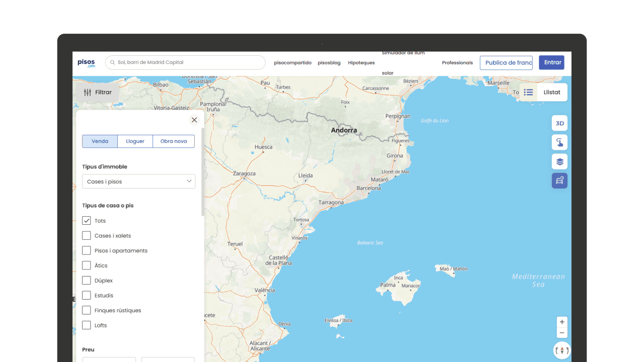
Task: Reset map orientation with compass
Action: pyautogui.click(x=561, y=350)
